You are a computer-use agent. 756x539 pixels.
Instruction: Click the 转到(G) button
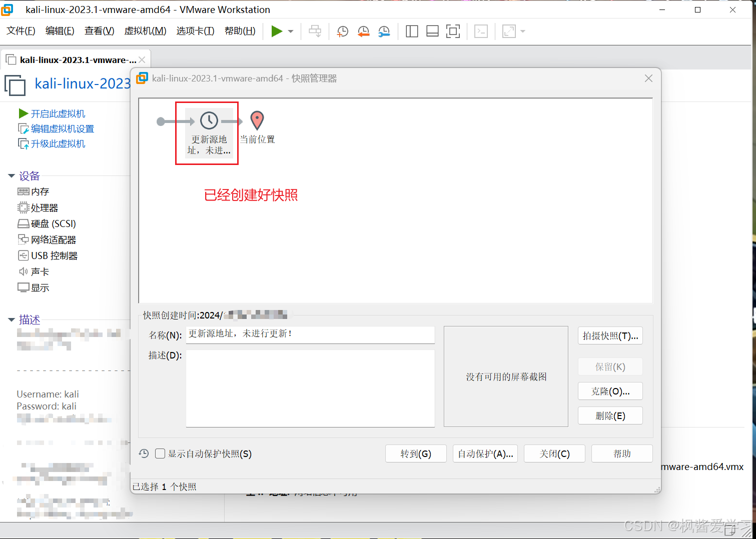click(416, 453)
